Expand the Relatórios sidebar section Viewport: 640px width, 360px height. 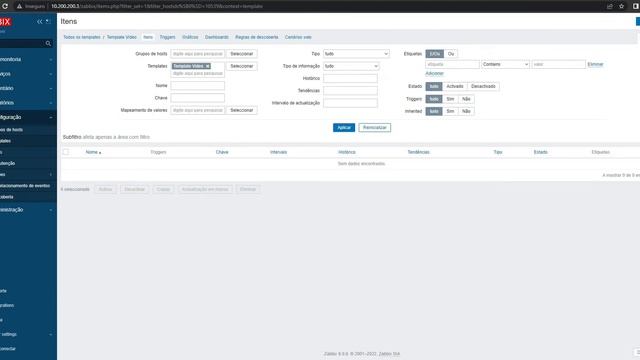point(27,103)
